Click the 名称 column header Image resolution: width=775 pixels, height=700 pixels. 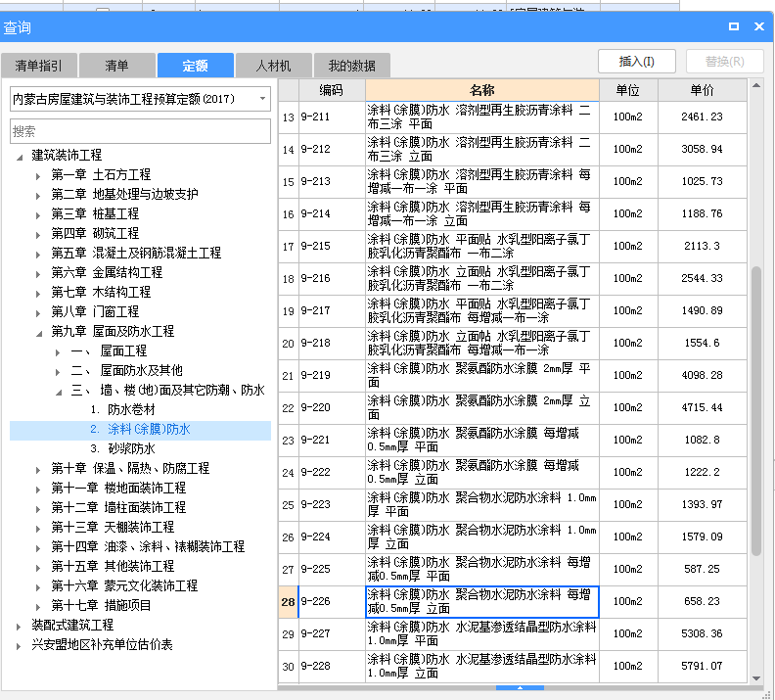pyautogui.click(x=481, y=90)
